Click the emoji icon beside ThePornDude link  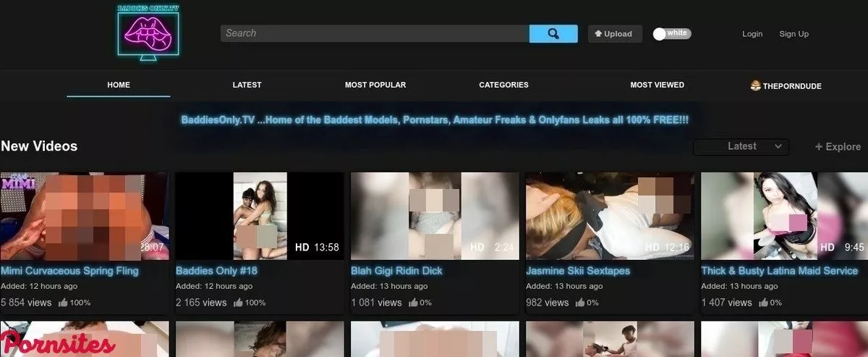click(756, 85)
